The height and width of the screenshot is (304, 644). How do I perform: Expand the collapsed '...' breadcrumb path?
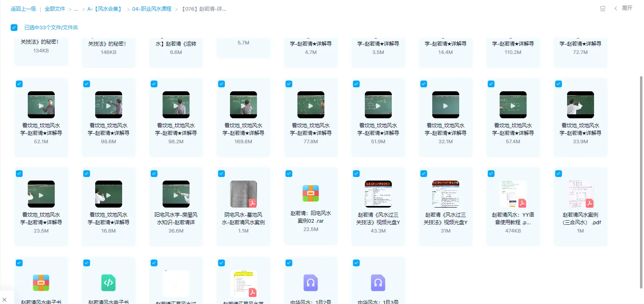click(x=76, y=9)
